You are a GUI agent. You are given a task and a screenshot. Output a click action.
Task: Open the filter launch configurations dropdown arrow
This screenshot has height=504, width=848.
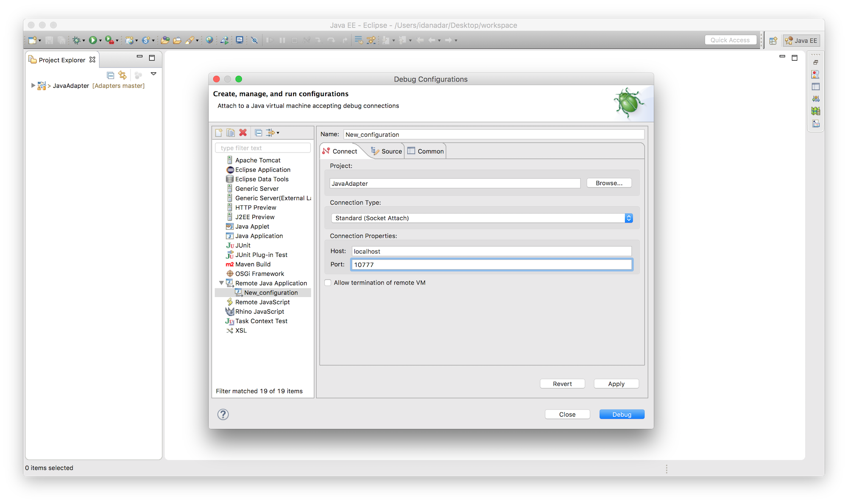point(278,133)
